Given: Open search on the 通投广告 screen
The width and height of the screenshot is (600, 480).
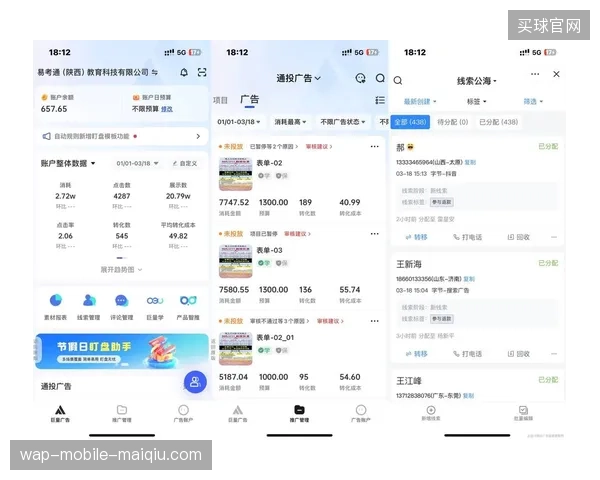Looking at the screenshot, I should [380, 78].
